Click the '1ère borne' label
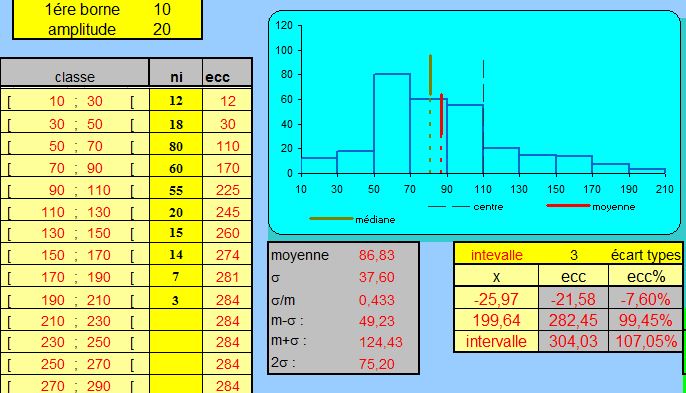 coord(82,10)
